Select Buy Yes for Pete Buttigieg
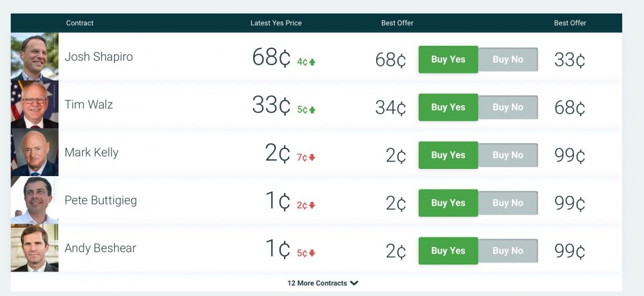Viewport: 644px width, 296px height. tap(448, 202)
